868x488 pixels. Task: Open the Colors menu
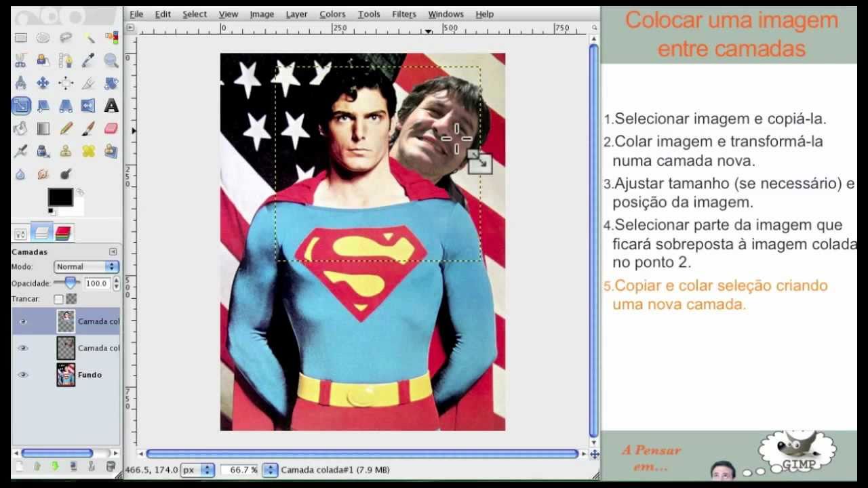tap(332, 14)
